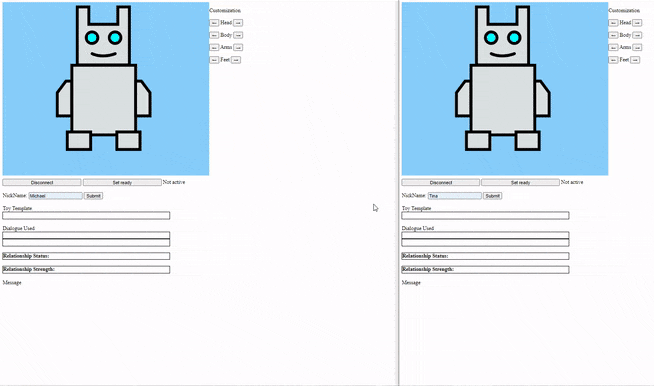This screenshot has width=654, height=386.
Task: Click Set ready button in Tina's pane
Action: click(x=520, y=182)
